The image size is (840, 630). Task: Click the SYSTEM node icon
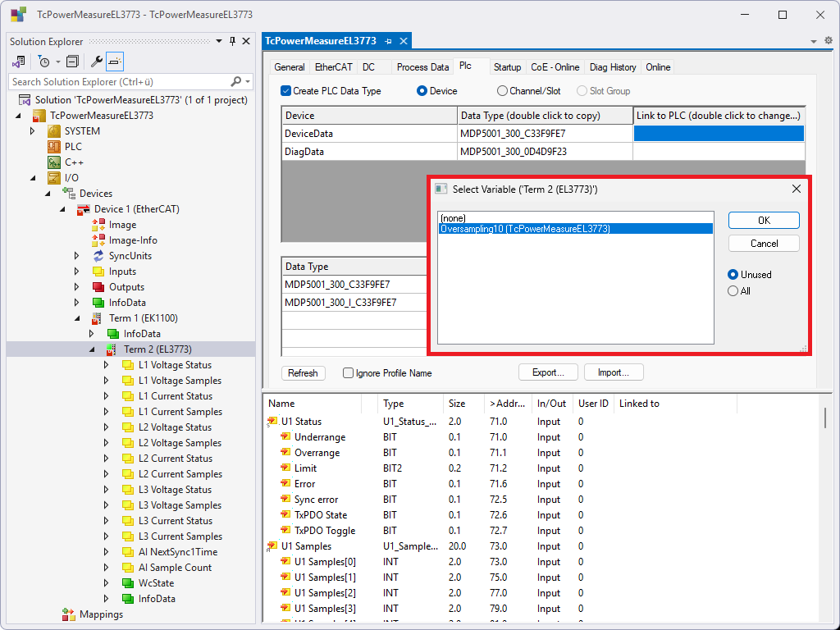pos(53,131)
